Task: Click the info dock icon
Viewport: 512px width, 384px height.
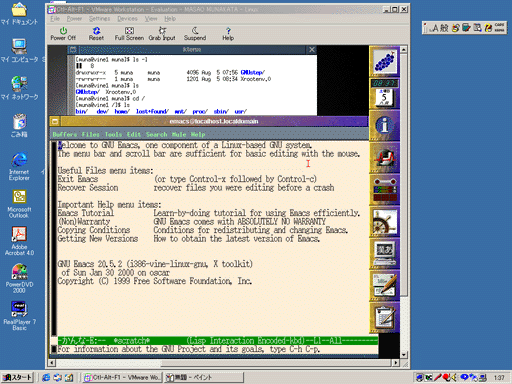Action: 384,126
